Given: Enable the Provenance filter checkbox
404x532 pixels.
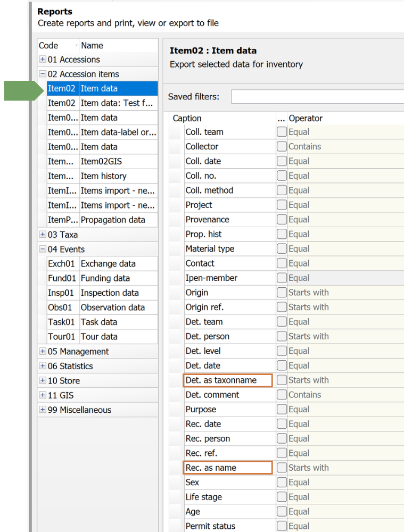Looking at the screenshot, I should tap(282, 219).
